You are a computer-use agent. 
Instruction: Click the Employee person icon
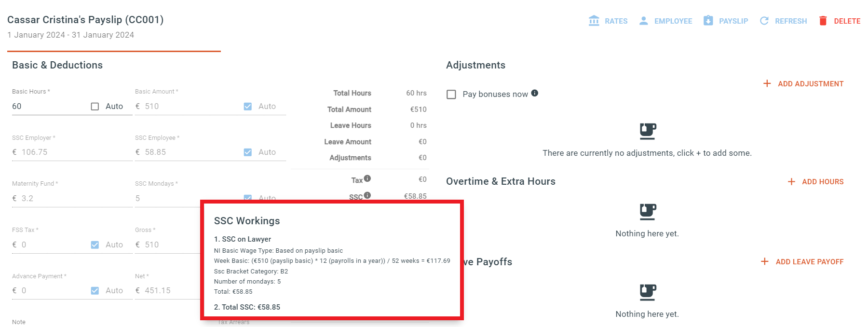tap(643, 21)
